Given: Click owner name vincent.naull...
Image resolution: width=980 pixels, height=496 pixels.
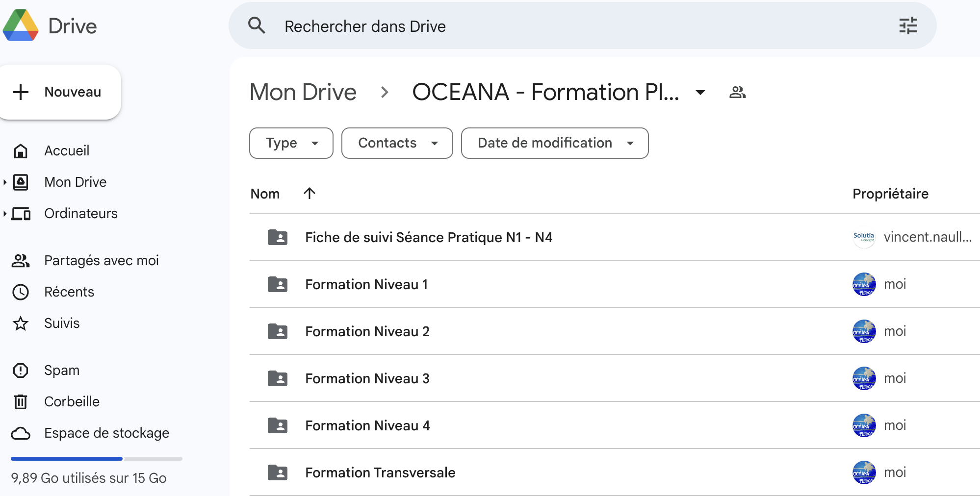Looking at the screenshot, I should [928, 237].
